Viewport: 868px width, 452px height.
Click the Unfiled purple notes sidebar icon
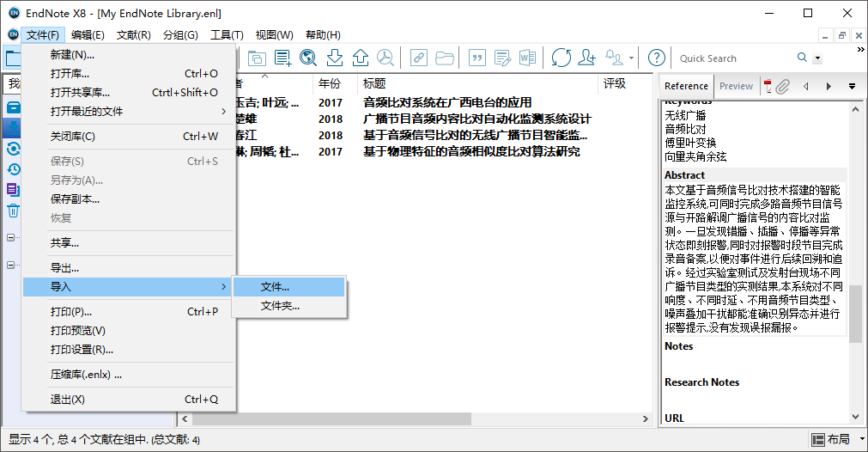(13, 189)
